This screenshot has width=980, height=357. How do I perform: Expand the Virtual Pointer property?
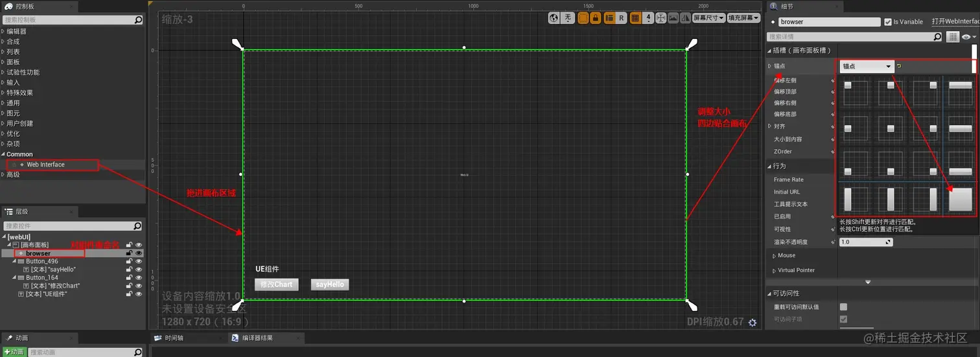coord(773,270)
